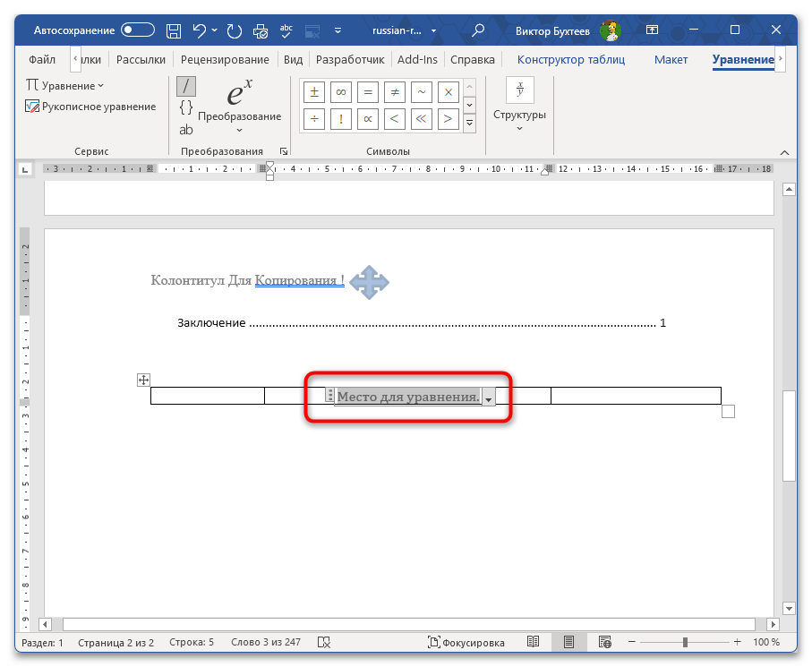Open proofing errors icon in status bar
812x667 pixels.
(324, 643)
